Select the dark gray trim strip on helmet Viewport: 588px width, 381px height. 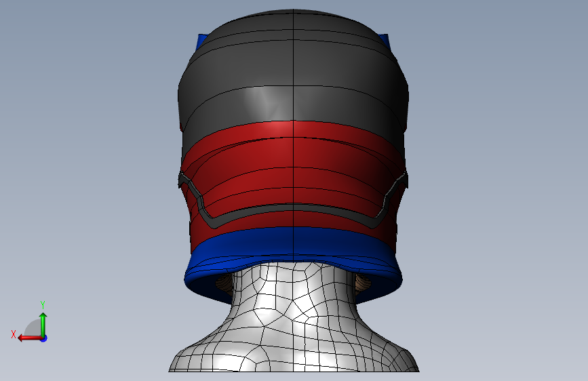[293, 207]
